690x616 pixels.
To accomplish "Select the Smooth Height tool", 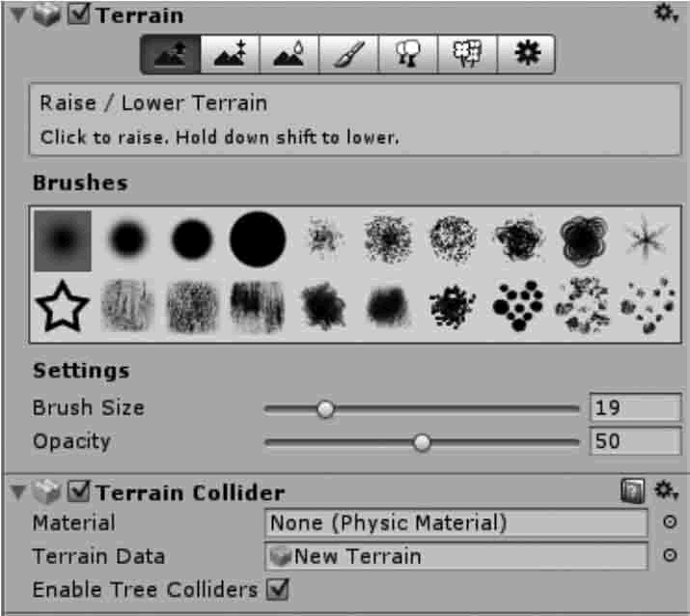I will coord(290,56).
